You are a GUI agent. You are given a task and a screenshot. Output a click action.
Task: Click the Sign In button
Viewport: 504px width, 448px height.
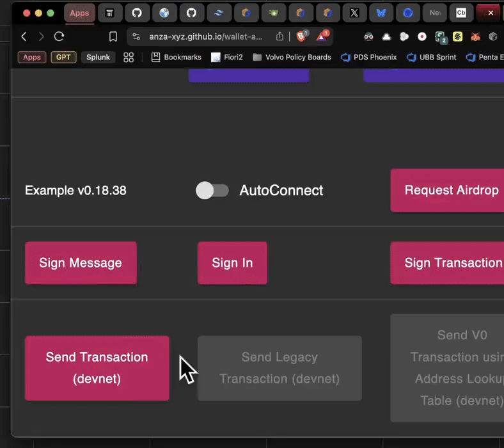[x=232, y=262]
